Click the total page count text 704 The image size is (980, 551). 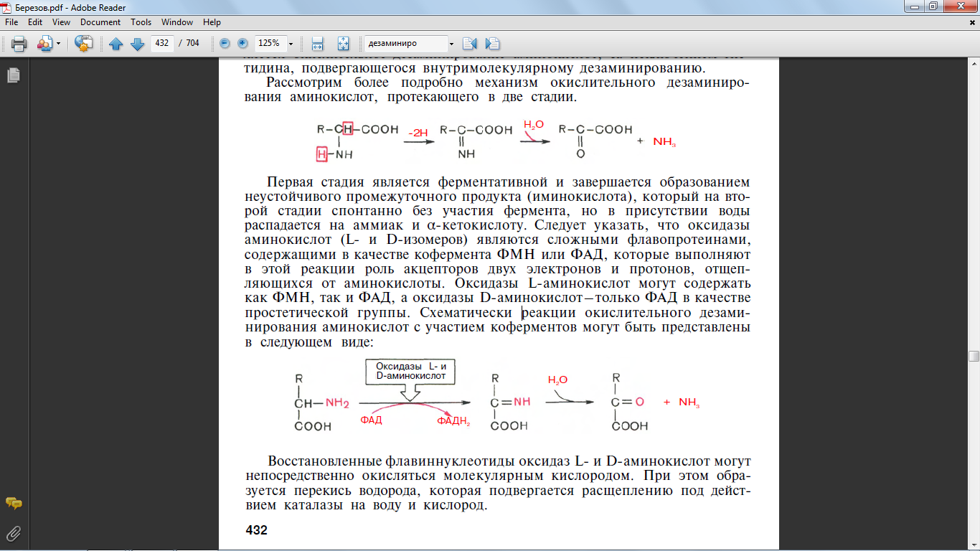click(x=192, y=43)
